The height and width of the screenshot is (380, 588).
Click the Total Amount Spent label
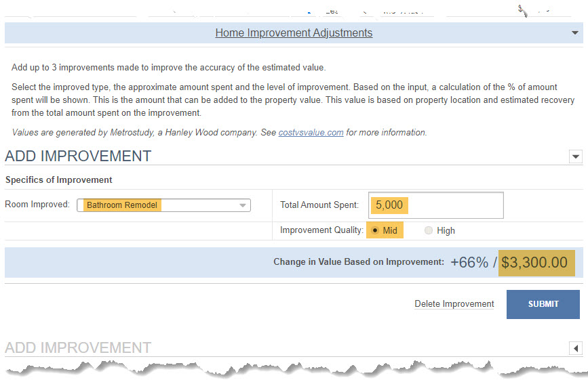tap(319, 205)
